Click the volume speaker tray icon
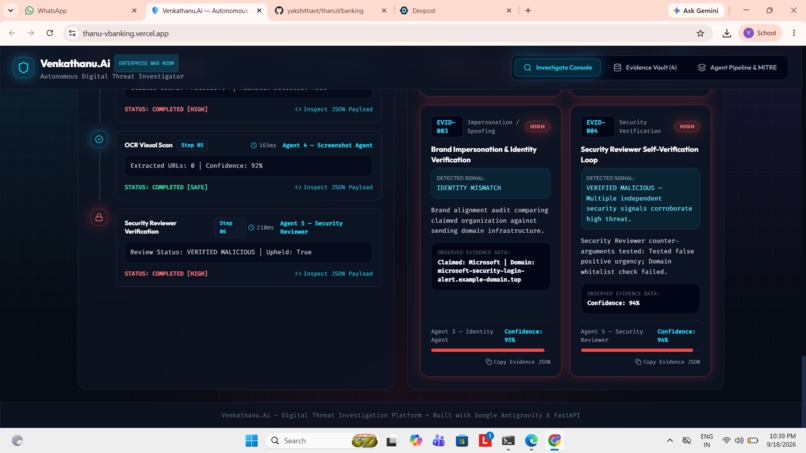The image size is (806, 453). (739, 441)
